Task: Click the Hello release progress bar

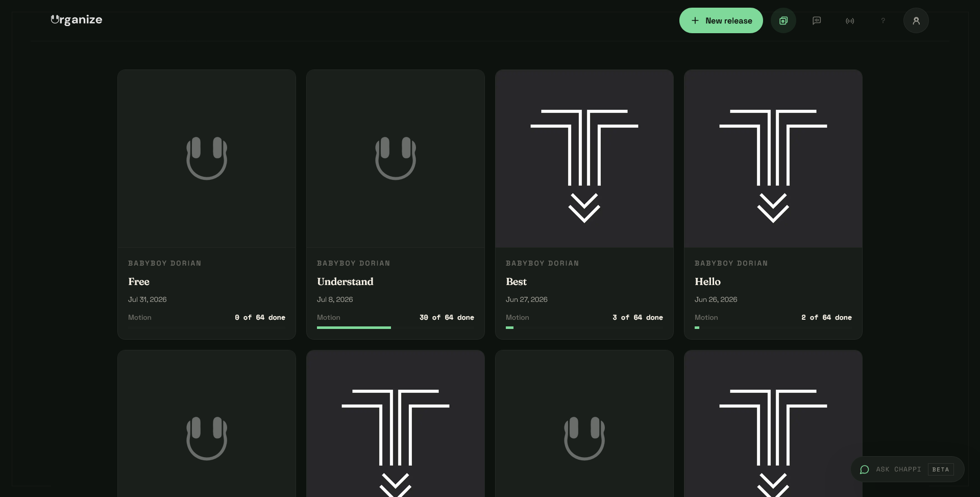Action: (x=773, y=327)
